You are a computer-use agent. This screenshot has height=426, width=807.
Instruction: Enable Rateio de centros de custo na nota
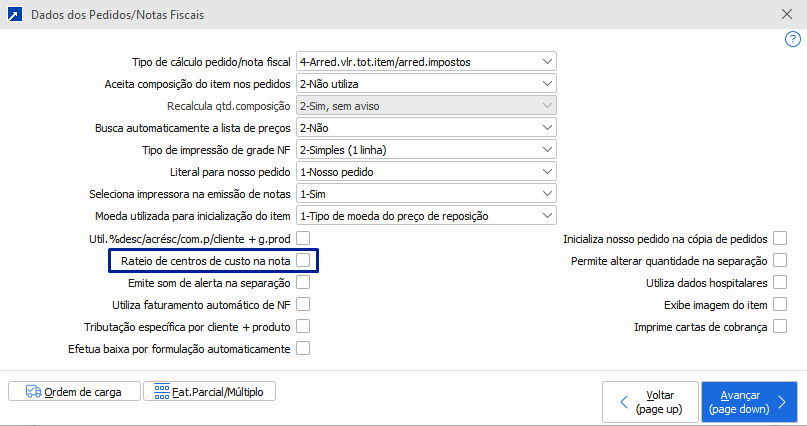(303, 261)
